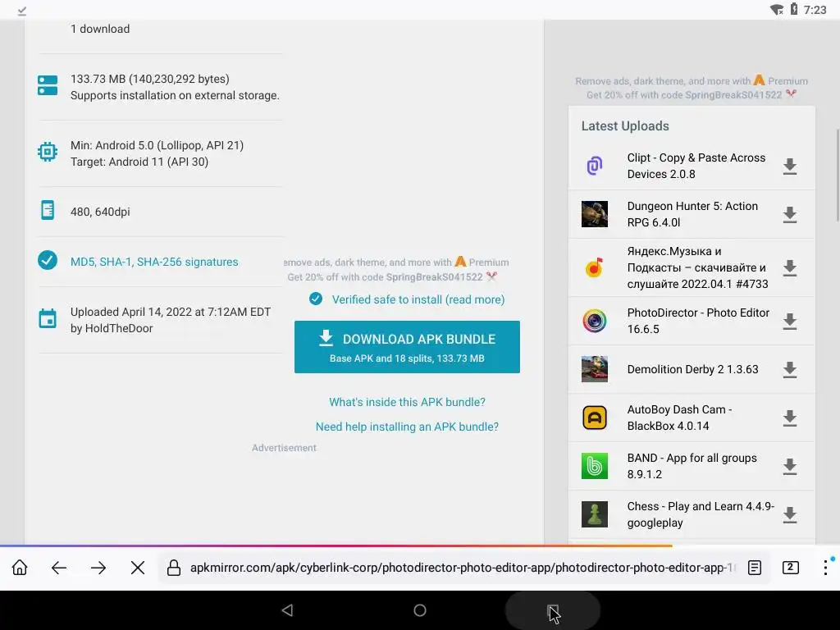Screen dimensions: 840x630
Task: Click the file size storage icon
Action: coord(48,85)
